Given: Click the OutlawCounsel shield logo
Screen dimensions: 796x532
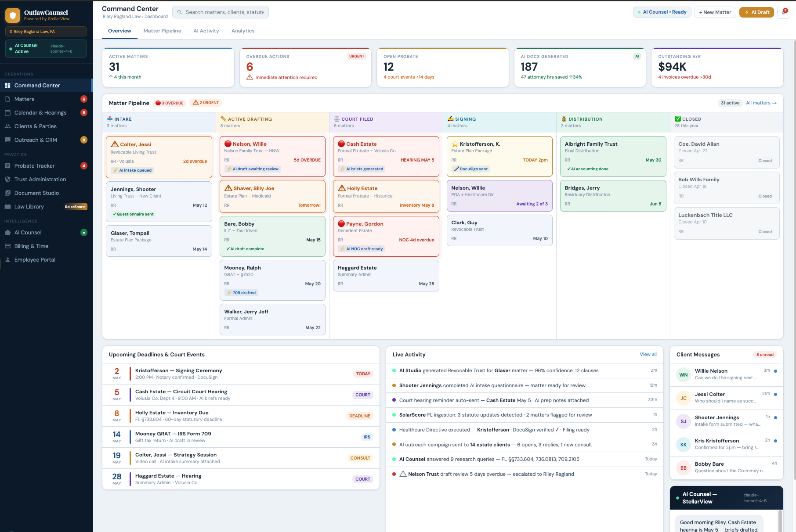Looking at the screenshot, I should pyautogui.click(x=13, y=16).
